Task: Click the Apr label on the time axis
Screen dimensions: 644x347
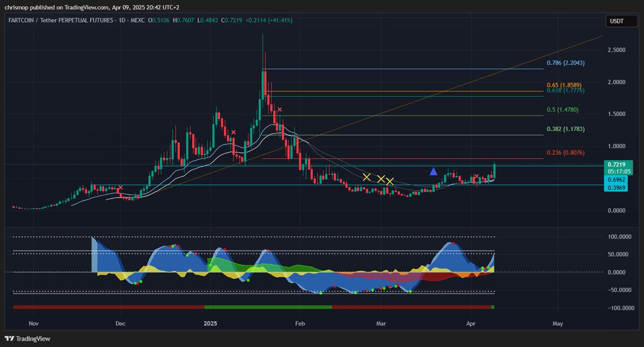Action: pos(471,324)
